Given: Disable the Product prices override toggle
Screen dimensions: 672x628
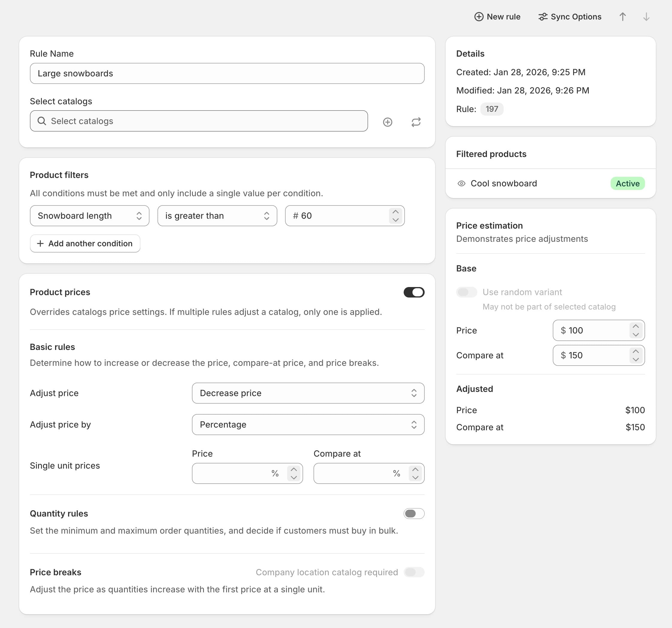Looking at the screenshot, I should pyautogui.click(x=414, y=292).
